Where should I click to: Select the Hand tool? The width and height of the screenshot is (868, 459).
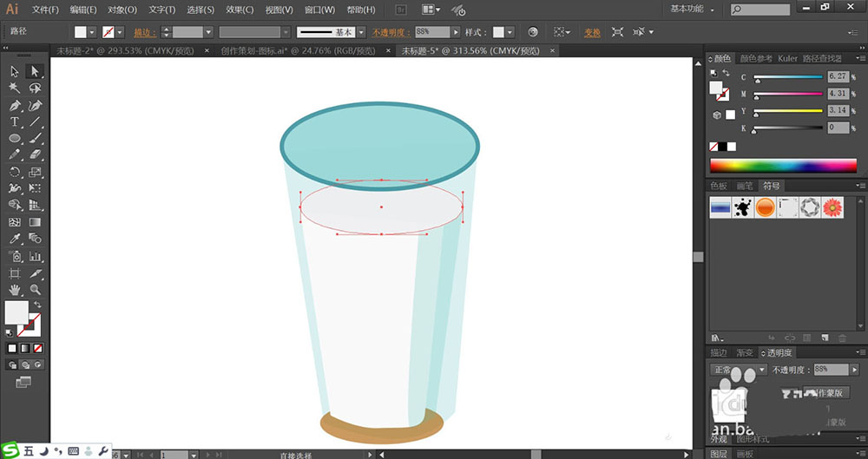click(x=15, y=289)
